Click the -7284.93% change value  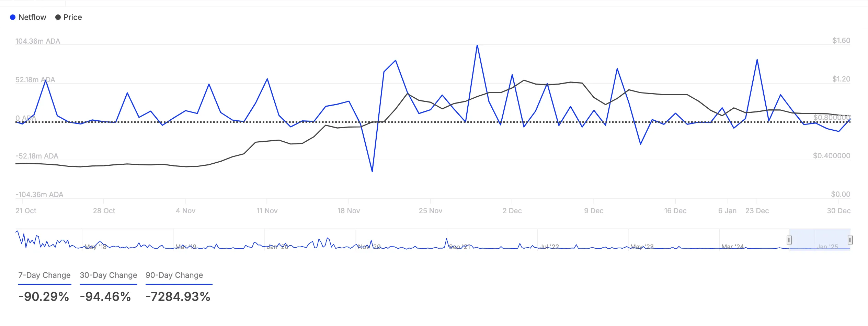tap(178, 296)
